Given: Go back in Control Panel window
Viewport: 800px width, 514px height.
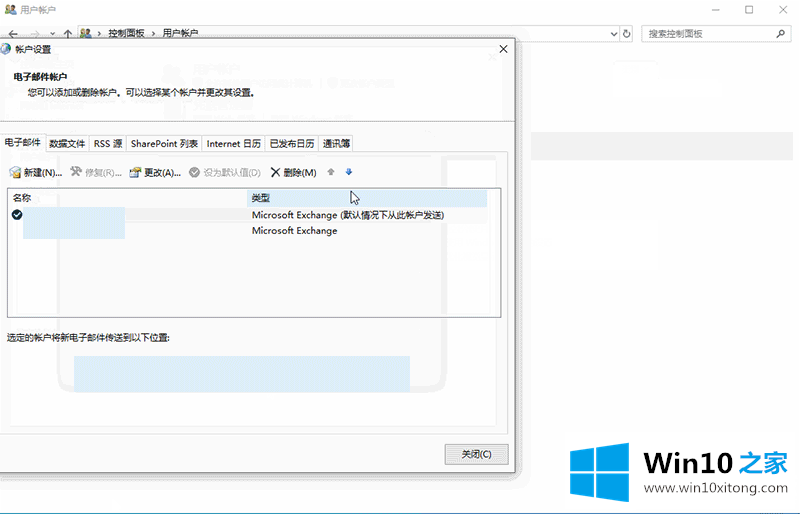Looking at the screenshot, I should tap(13, 34).
